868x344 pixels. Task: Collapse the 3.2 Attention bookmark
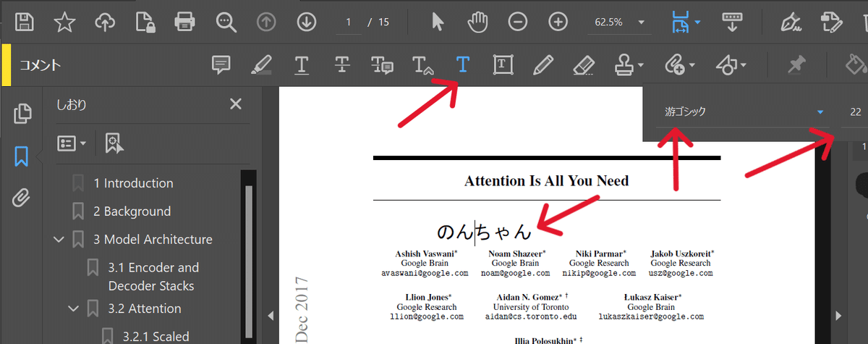pyautogui.click(x=73, y=309)
